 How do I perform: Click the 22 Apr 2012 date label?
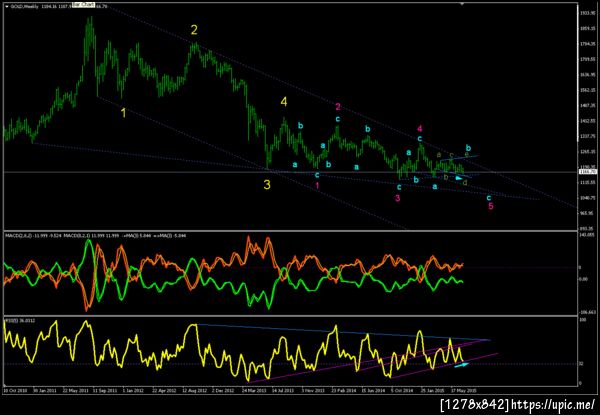[x=164, y=391]
